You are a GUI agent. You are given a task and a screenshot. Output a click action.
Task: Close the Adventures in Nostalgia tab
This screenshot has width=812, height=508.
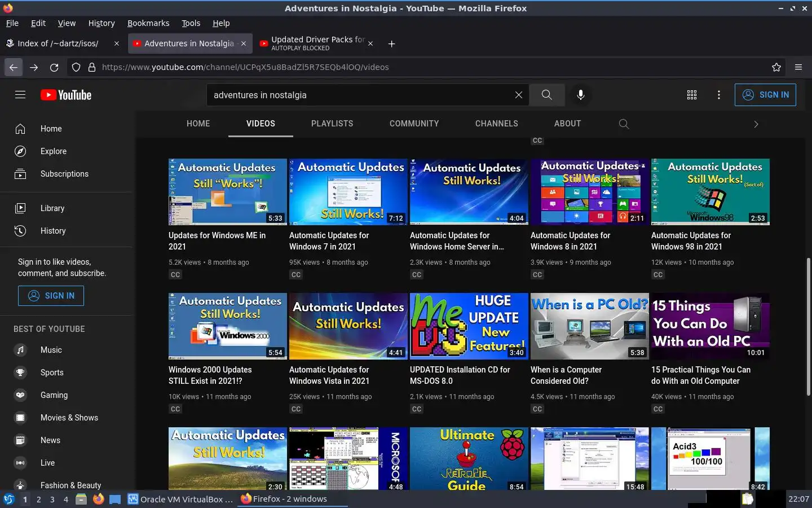pyautogui.click(x=244, y=43)
